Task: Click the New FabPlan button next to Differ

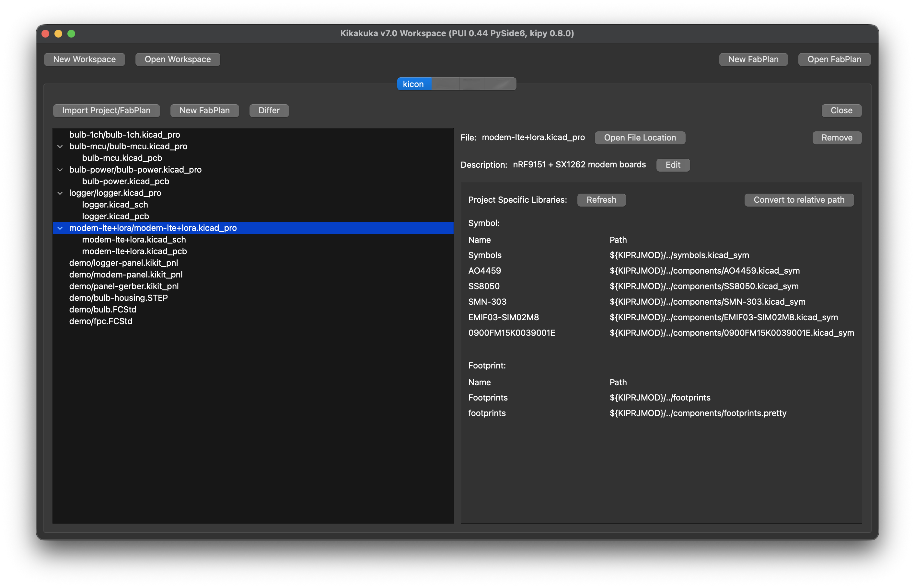Action: click(x=204, y=110)
